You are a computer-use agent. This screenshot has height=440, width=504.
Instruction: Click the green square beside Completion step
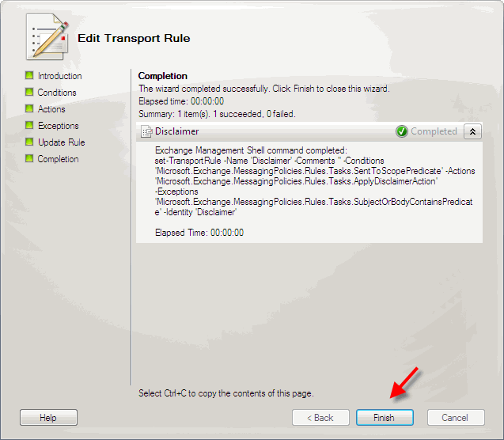click(x=29, y=158)
